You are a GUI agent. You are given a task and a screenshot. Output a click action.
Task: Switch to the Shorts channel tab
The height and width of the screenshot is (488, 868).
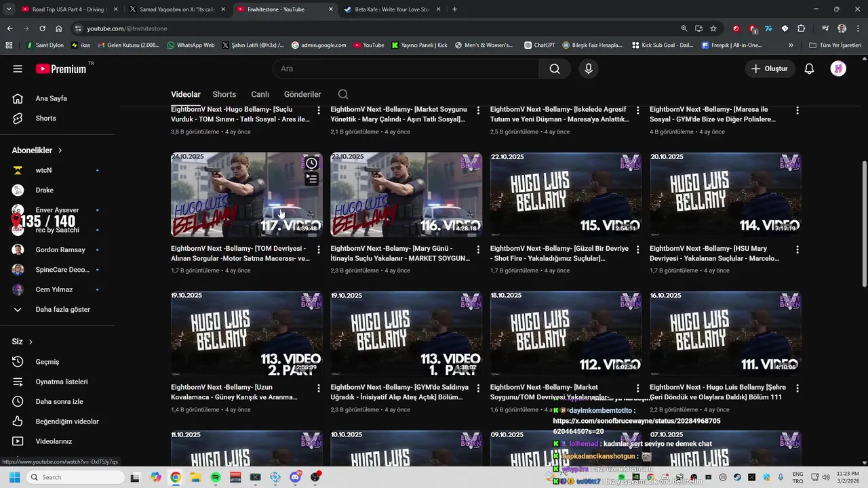224,94
